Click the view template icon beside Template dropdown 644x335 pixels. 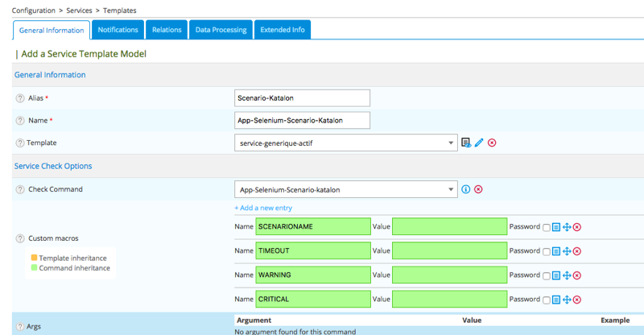pyautogui.click(x=466, y=143)
